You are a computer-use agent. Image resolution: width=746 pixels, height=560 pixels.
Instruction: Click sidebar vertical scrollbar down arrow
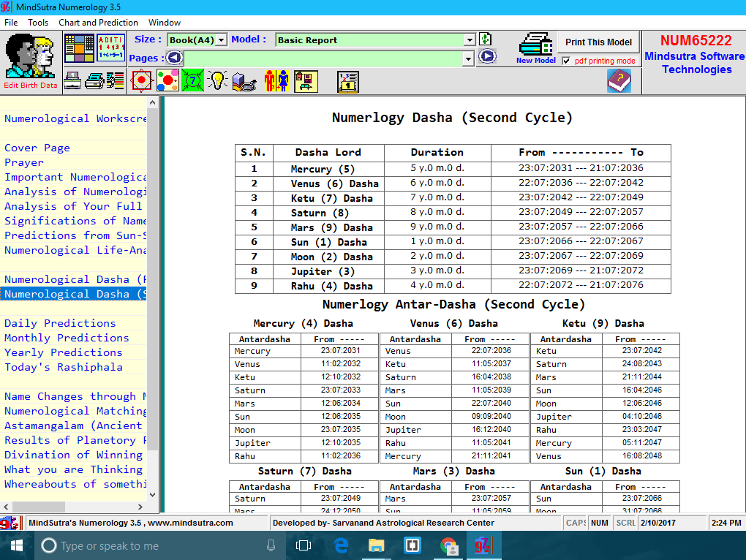[x=152, y=495]
